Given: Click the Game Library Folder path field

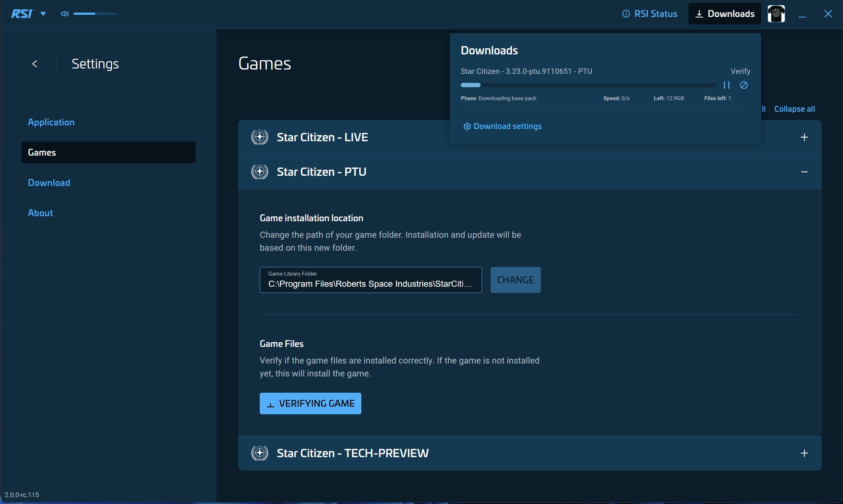Looking at the screenshot, I should pyautogui.click(x=371, y=280).
